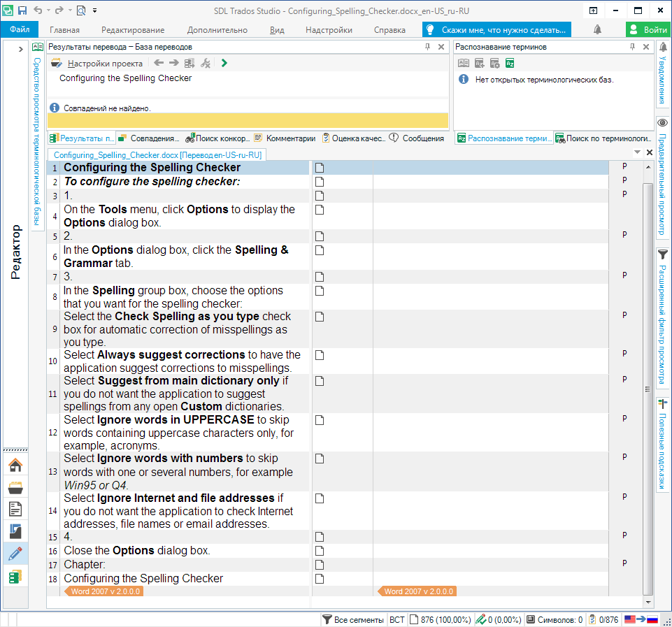Viewport: 672px width, 627px height.
Task: Click the save icon in title bar
Action: [22, 10]
